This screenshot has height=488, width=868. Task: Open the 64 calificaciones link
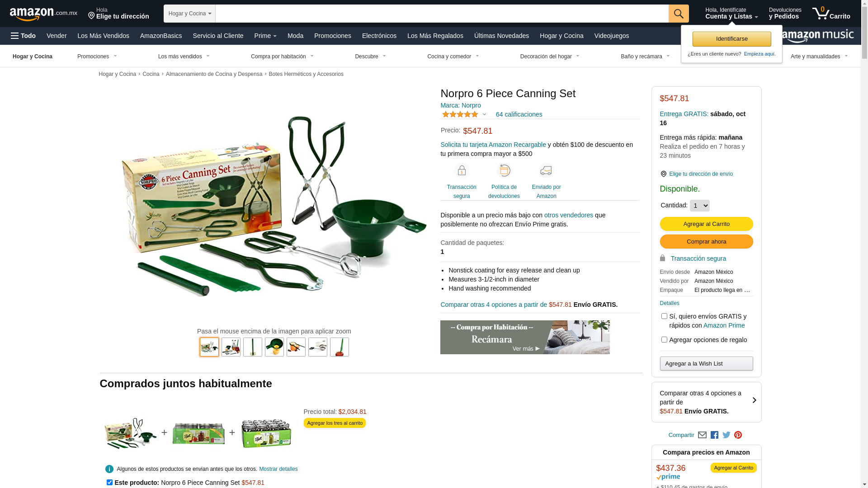coord(519,114)
